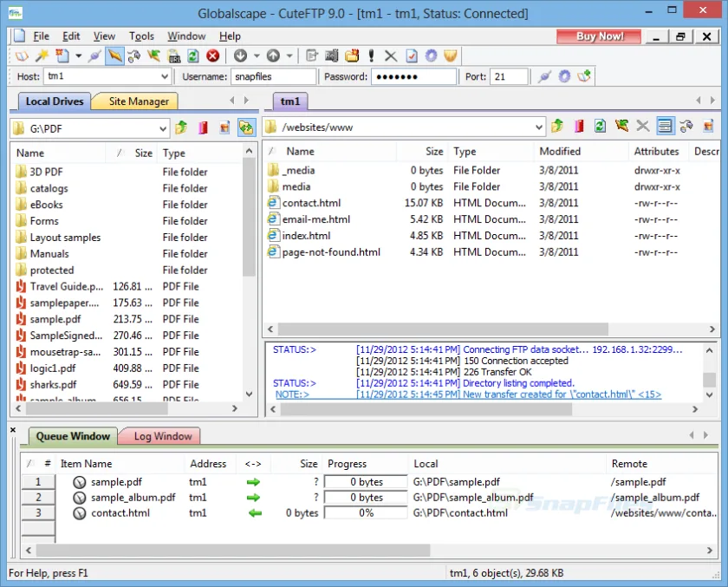
Task: Click the Upload arrow icon in toolbar
Action: 273,55
